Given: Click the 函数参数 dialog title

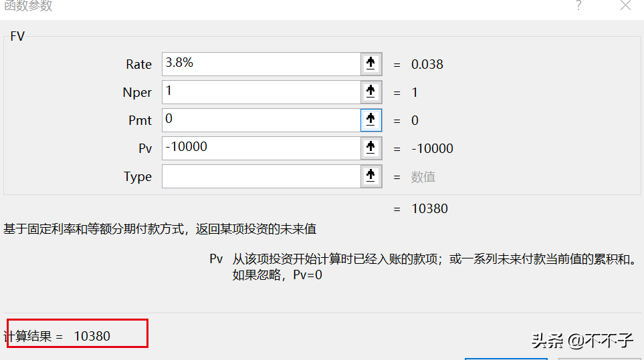Looking at the screenshot, I should (x=28, y=6).
